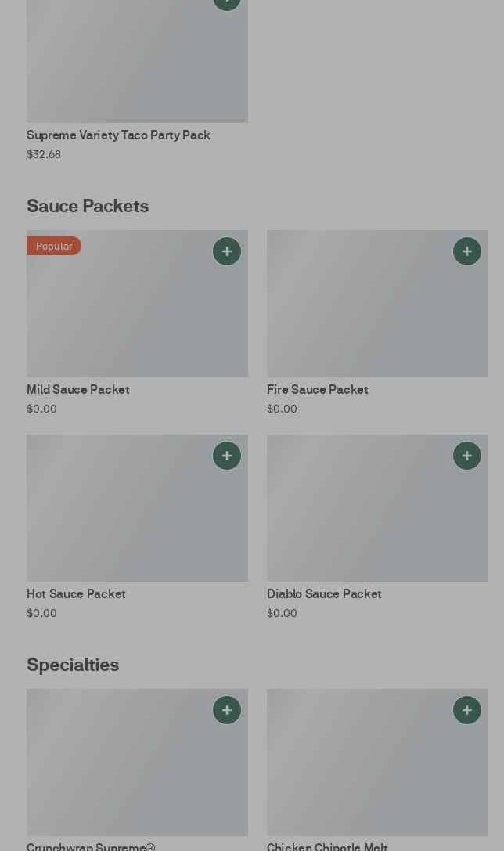Viewport: 504px width, 851px height.
Task: Click the Sauce Packets section heading
Action: (88, 206)
